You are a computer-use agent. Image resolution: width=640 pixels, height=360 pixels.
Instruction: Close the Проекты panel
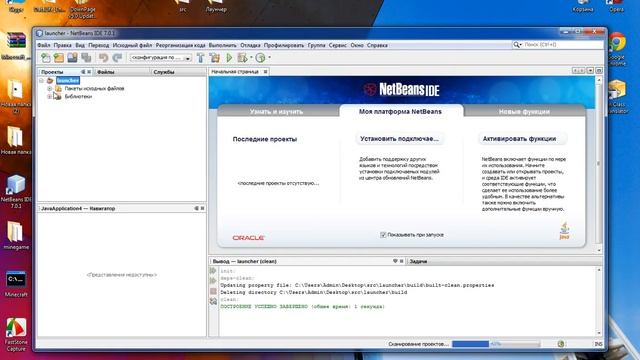point(89,72)
